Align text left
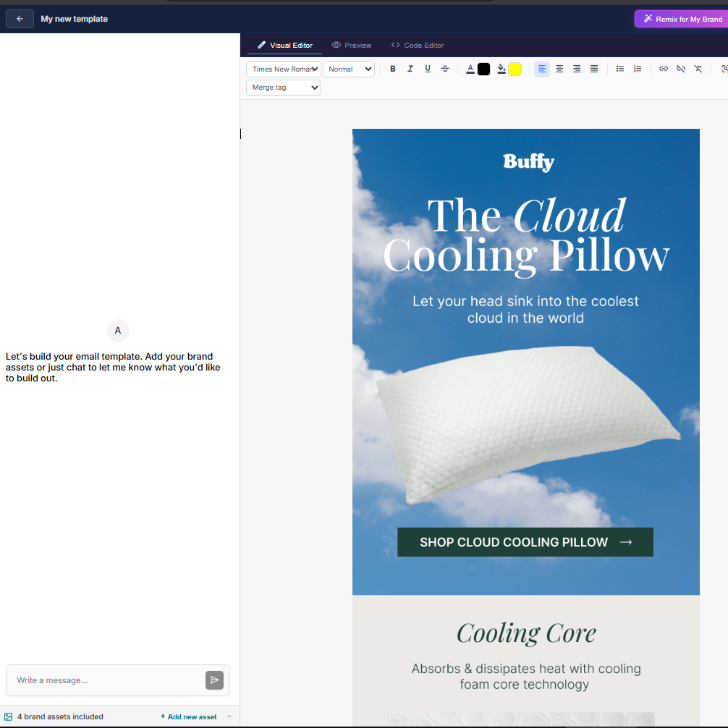The image size is (728, 728). 542,69
